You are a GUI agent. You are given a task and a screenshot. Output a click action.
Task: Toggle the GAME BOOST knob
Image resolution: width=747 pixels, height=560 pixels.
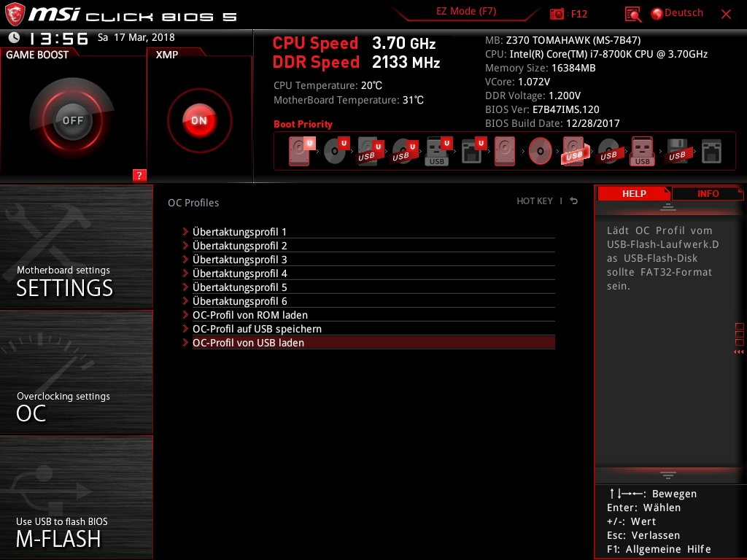pos(72,120)
